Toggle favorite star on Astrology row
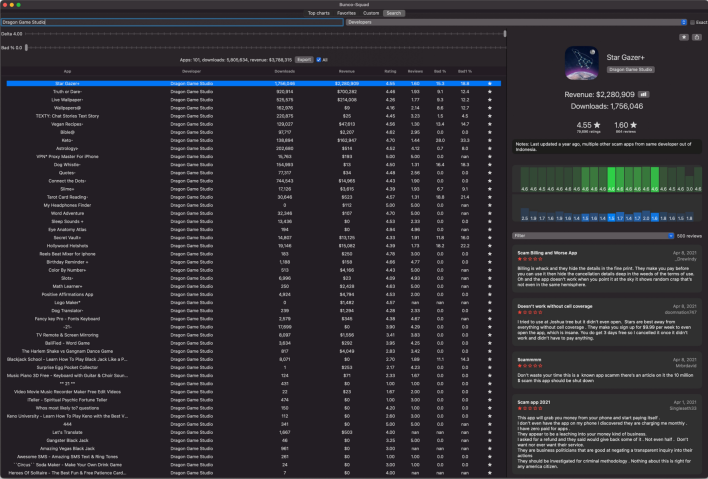 tap(490, 149)
